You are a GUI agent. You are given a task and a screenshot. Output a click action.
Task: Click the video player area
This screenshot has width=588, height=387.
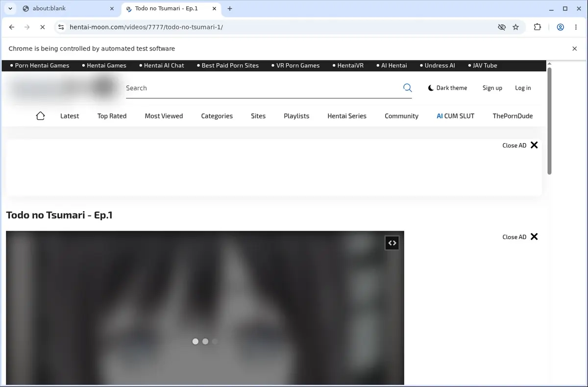205,308
